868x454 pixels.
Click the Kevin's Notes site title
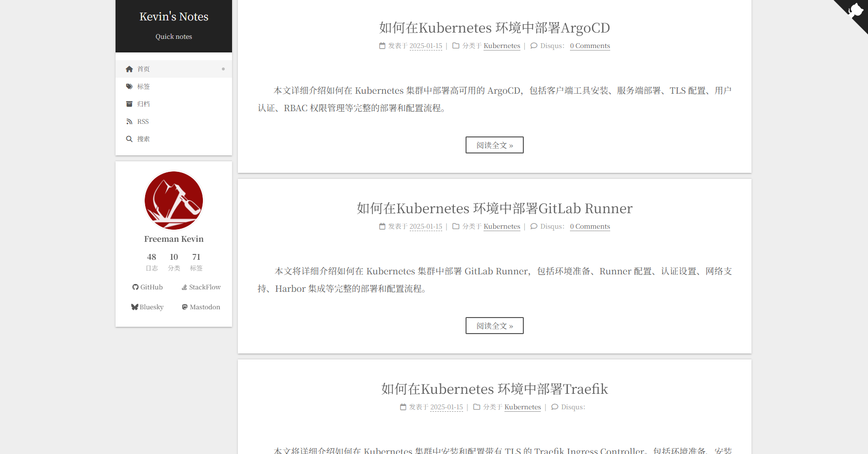pos(174,17)
